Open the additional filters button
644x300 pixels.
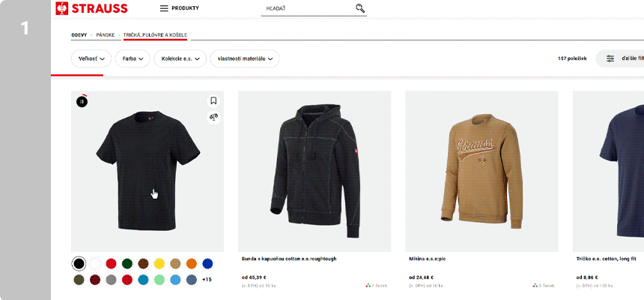point(620,58)
